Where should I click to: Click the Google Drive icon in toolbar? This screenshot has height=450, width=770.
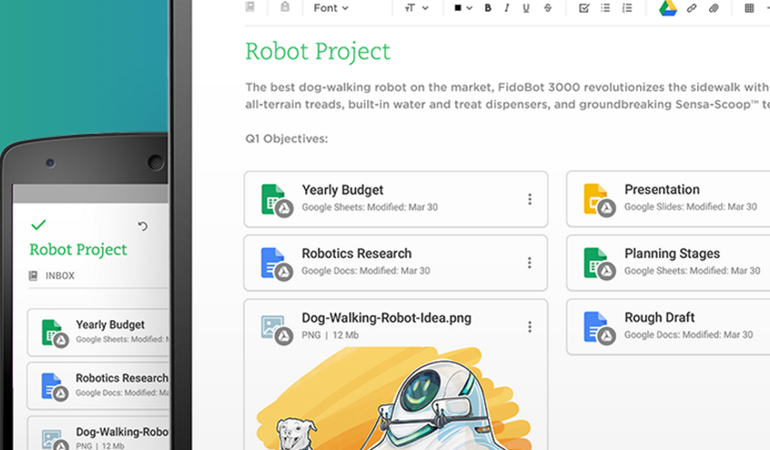pyautogui.click(x=667, y=8)
